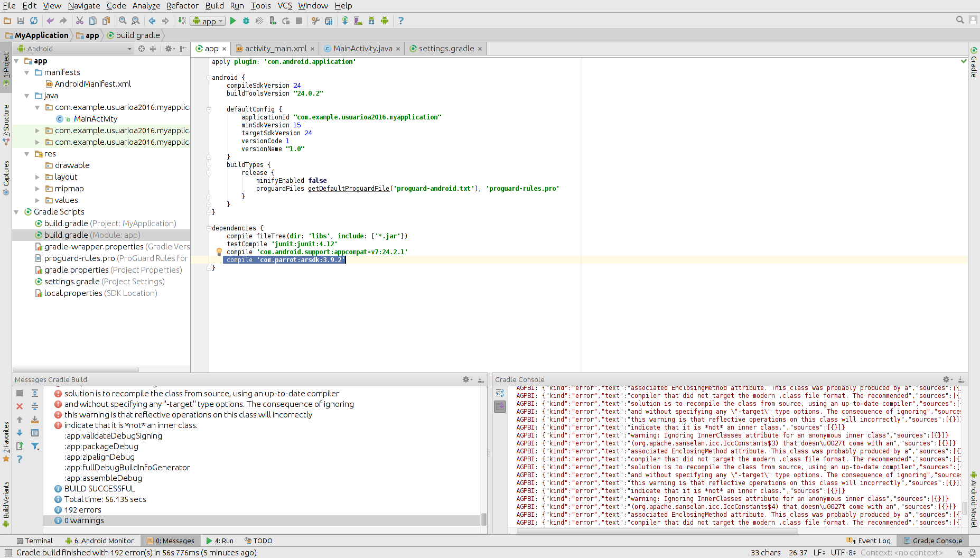Expand the mipmap folder node
The image size is (980, 558).
[x=38, y=189]
